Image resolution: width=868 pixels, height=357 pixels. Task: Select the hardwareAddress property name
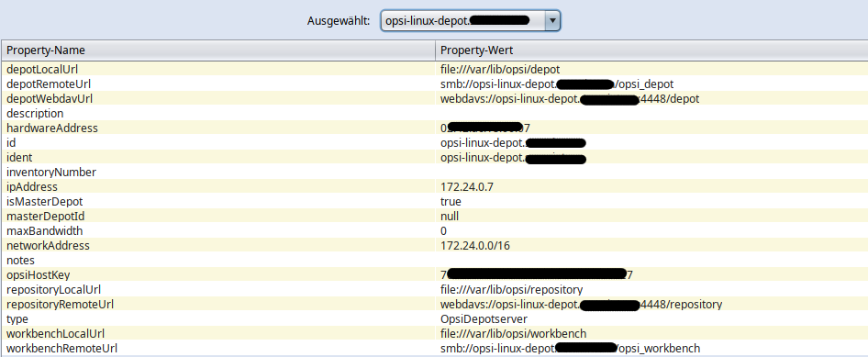tap(52, 128)
